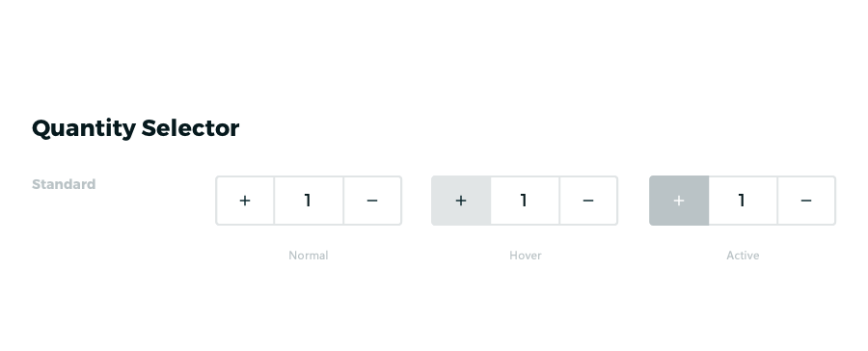
Task: Decrease quantity using the Normal state stepper
Action: [372, 201]
